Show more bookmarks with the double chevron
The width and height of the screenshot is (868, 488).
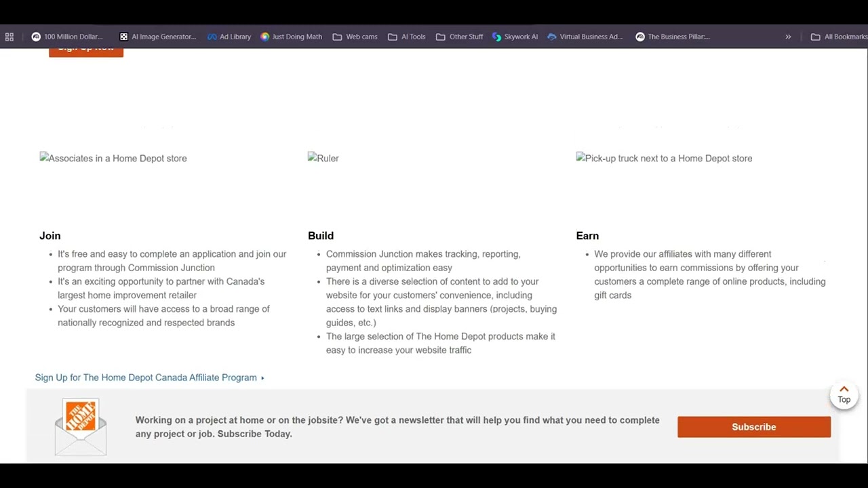(x=788, y=37)
